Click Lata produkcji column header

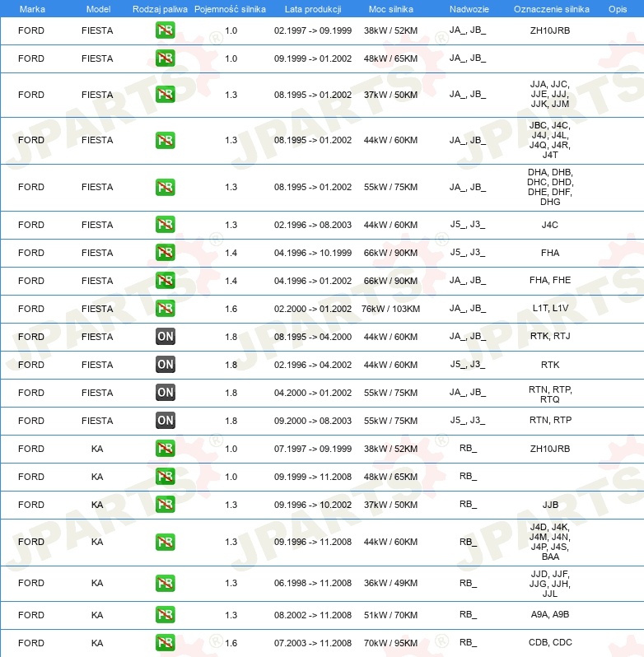[x=313, y=9]
